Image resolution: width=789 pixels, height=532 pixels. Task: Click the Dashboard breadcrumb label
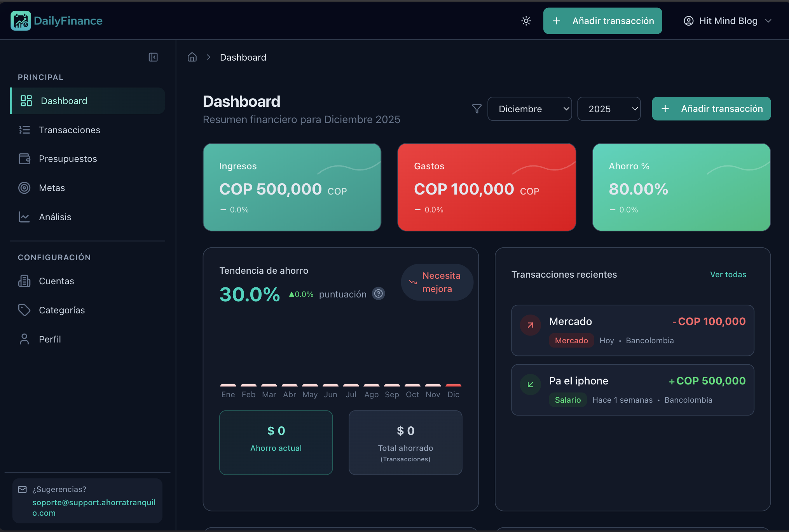[x=243, y=57]
